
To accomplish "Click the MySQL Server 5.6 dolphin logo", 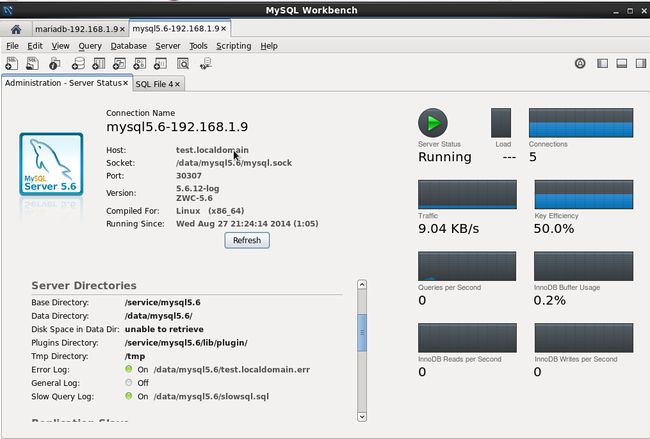I will click(x=51, y=164).
